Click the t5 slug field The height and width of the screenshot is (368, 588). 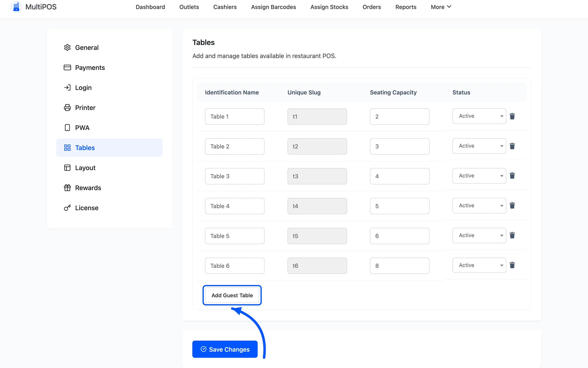[317, 236]
